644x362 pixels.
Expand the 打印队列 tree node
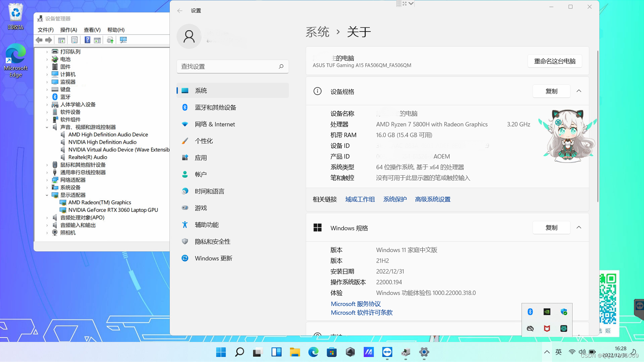coord(47,52)
